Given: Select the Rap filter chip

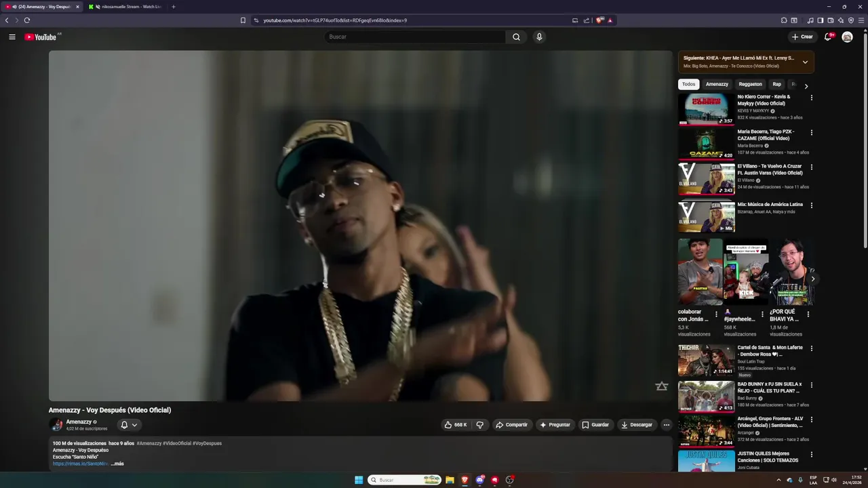Looking at the screenshot, I should 776,84.
